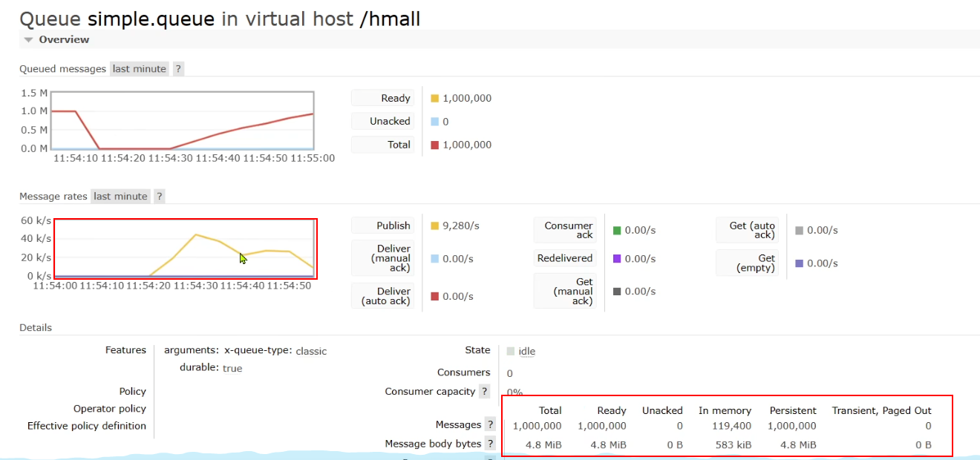Open Queued messages 'last minute' range selector

140,69
